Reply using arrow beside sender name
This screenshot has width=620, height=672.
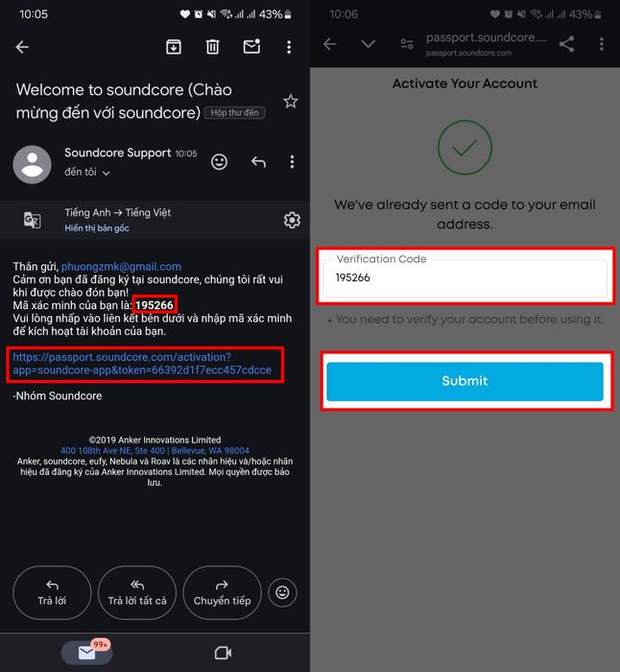point(258,162)
